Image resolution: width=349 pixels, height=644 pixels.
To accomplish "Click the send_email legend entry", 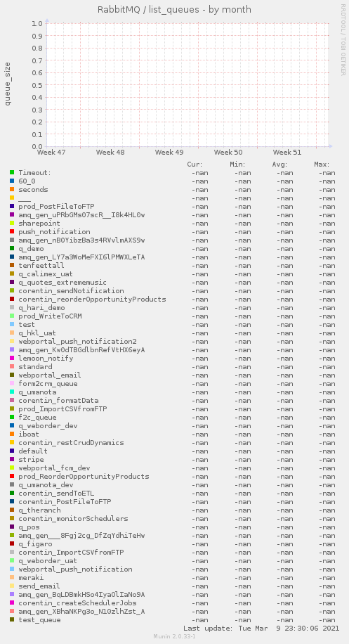I will tap(39, 586).
